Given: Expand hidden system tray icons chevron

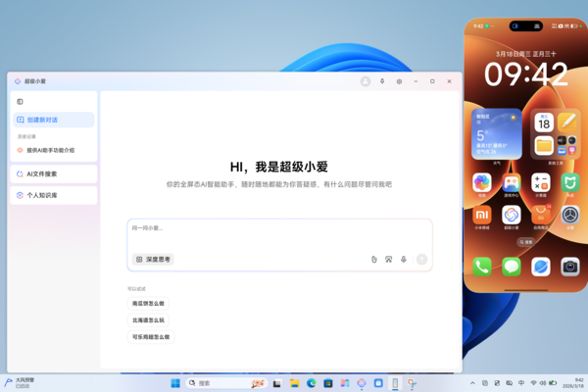Looking at the screenshot, I should pos(472,383).
